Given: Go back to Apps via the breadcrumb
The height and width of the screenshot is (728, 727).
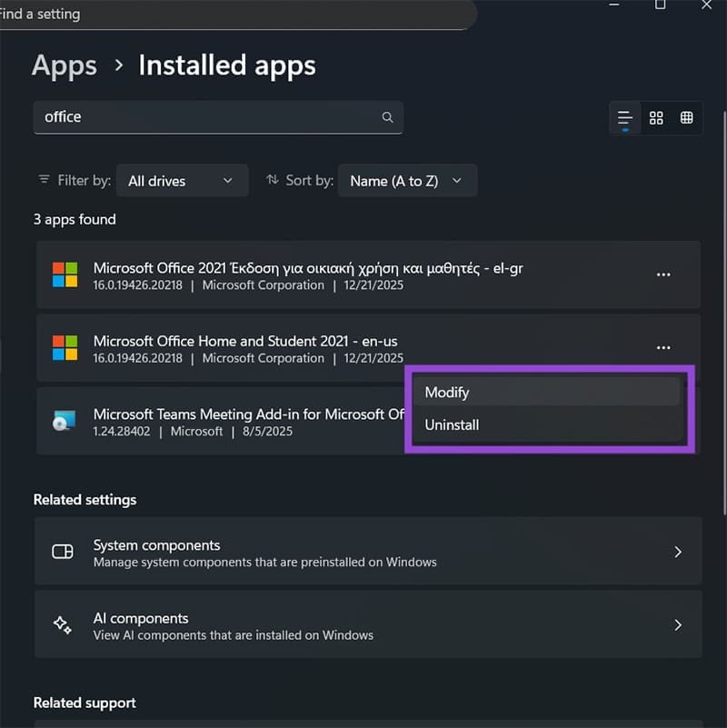Looking at the screenshot, I should tap(64, 65).
